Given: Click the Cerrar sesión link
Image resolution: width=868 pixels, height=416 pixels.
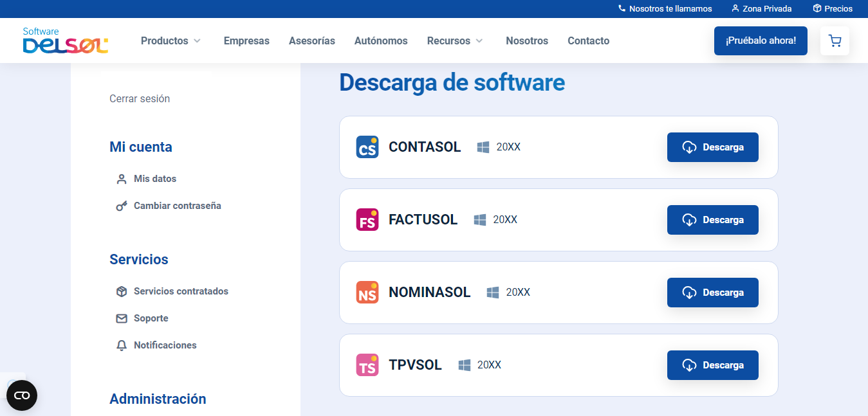Looking at the screenshot, I should point(140,98).
